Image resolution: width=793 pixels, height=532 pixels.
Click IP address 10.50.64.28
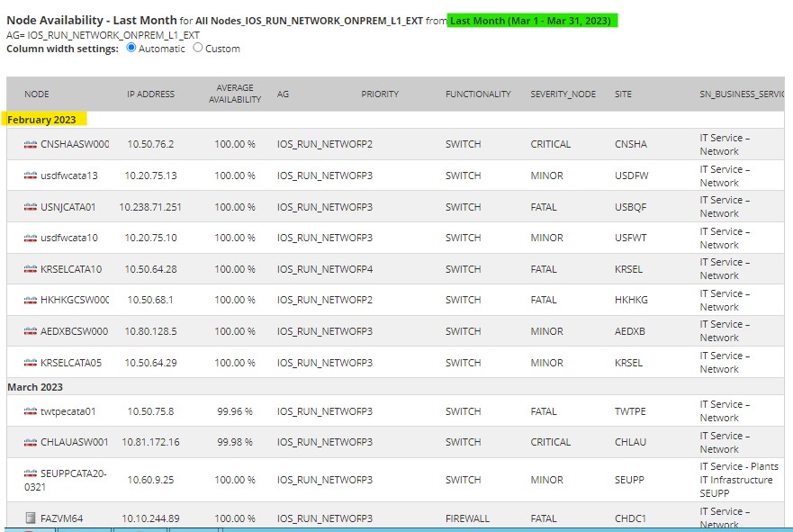click(150, 269)
